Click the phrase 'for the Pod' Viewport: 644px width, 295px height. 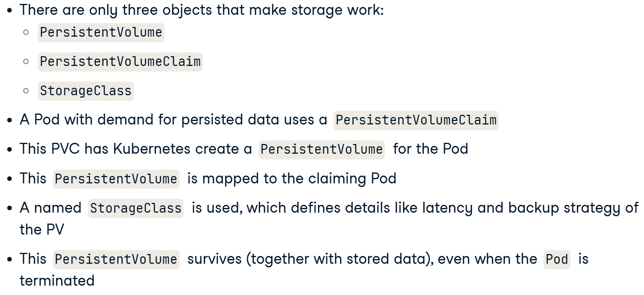pyautogui.click(x=430, y=149)
